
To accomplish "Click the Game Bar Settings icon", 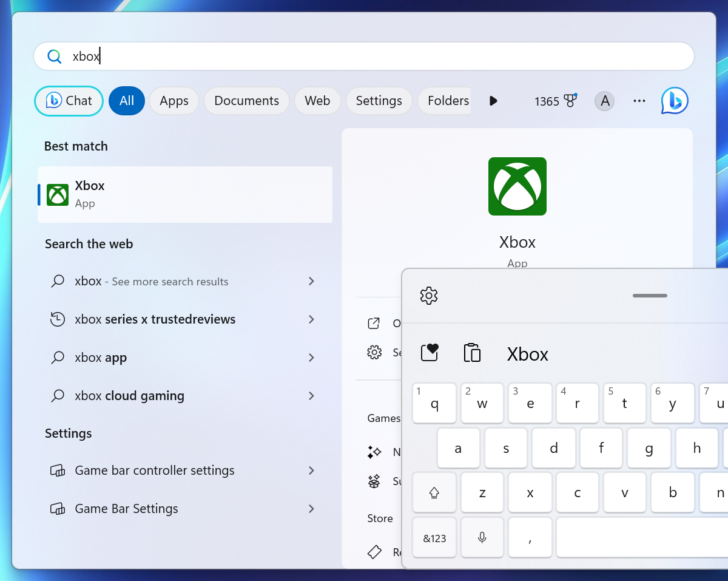I will click(x=58, y=509).
